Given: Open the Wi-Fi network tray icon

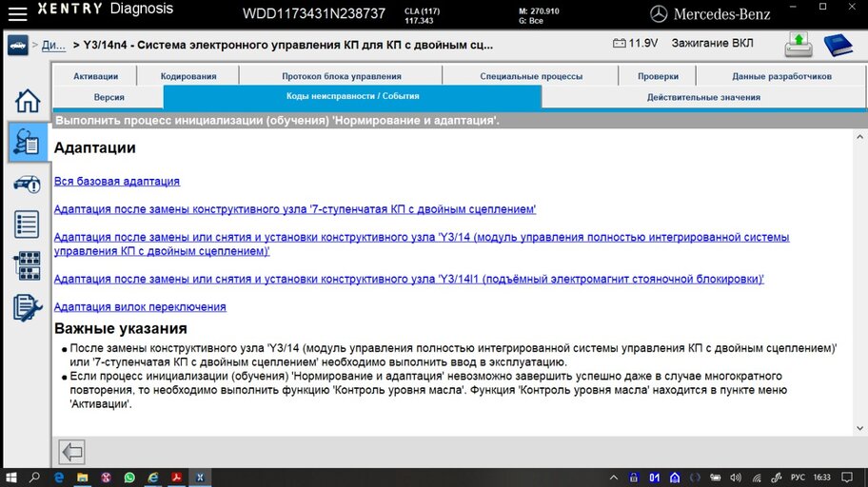Looking at the screenshot, I should point(757,477).
